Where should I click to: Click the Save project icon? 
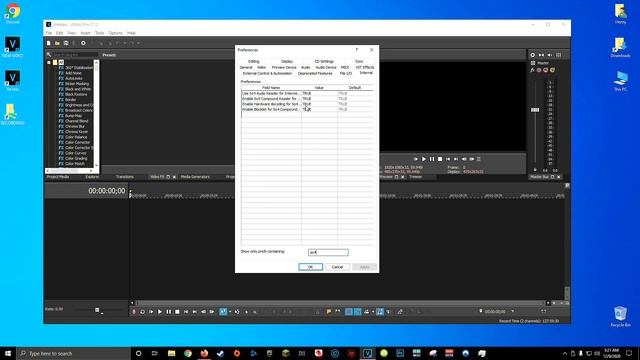coord(66,43)
